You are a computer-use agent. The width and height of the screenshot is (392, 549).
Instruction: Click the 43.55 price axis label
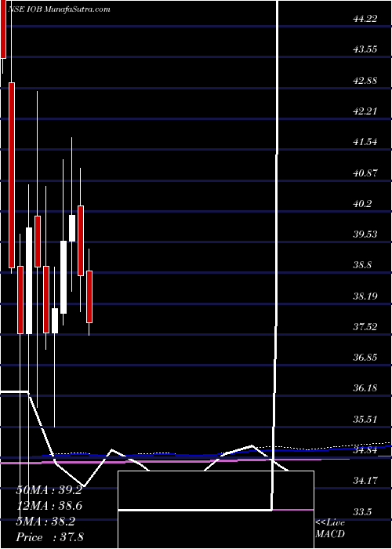click(365, 49)
